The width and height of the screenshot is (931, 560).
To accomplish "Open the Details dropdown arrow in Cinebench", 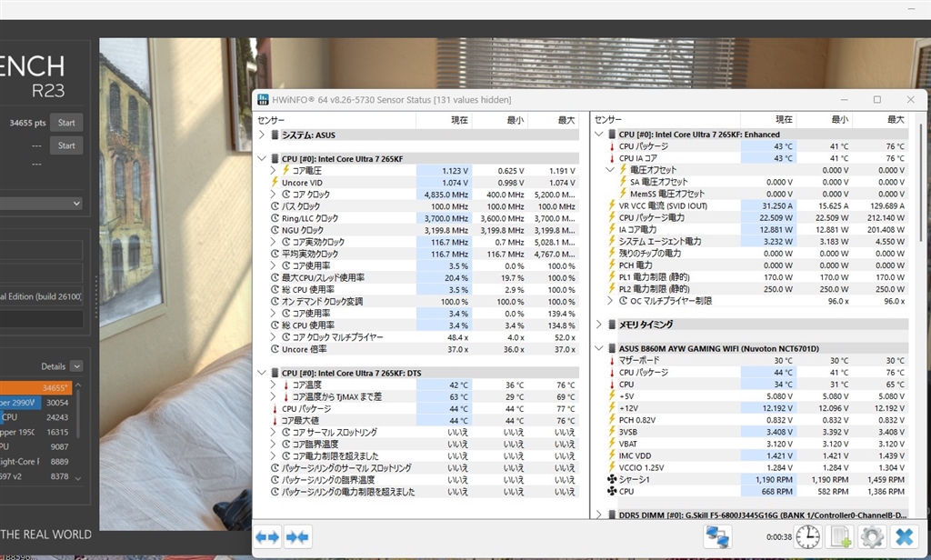I will tap(76, 366).
